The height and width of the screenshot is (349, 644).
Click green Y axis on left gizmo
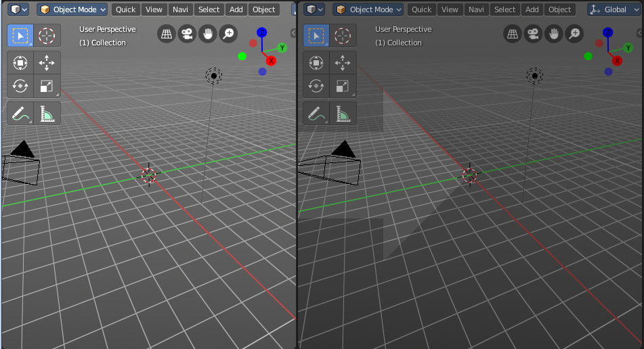click(x=282, y=48)
